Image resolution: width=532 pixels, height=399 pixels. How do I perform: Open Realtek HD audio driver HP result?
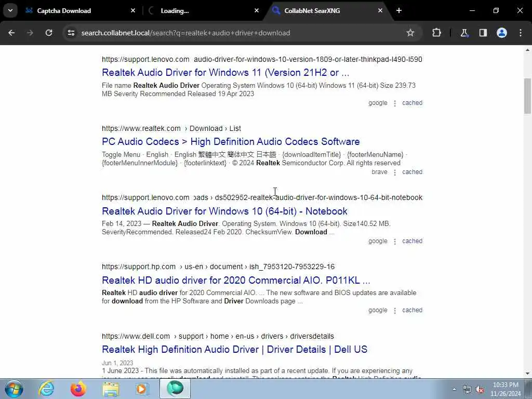[x=236, y=280]
